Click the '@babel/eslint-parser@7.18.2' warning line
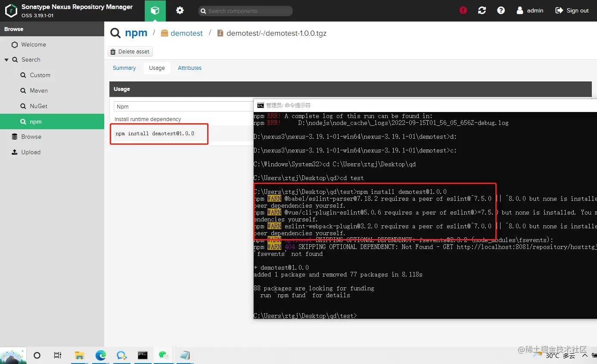597x364 pixels. [x=425, y=199]
